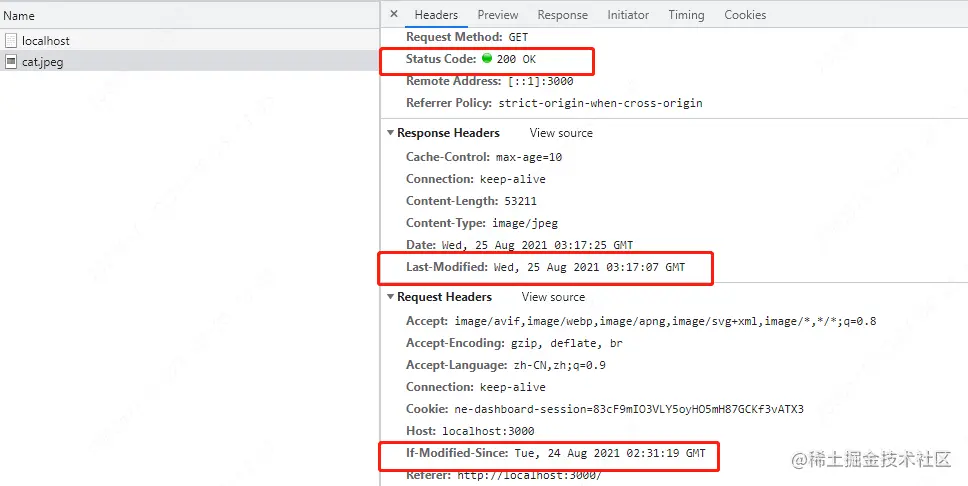The image size is (968, 486).
Task: Open the Timing tab
Action: click(x=686, y=15)
